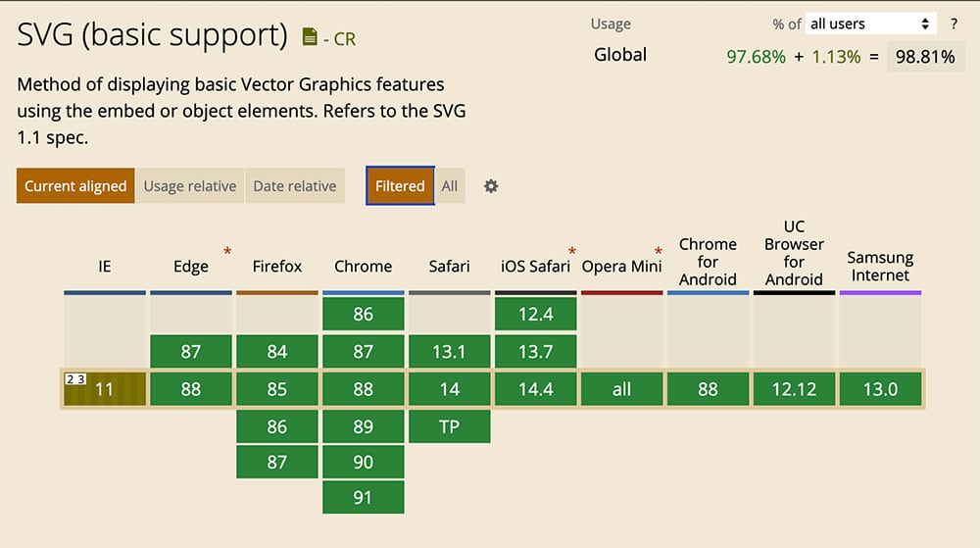Click the Opera Mini column header
Viewport: 980px width, 548px height.
(x=622, y=267)
